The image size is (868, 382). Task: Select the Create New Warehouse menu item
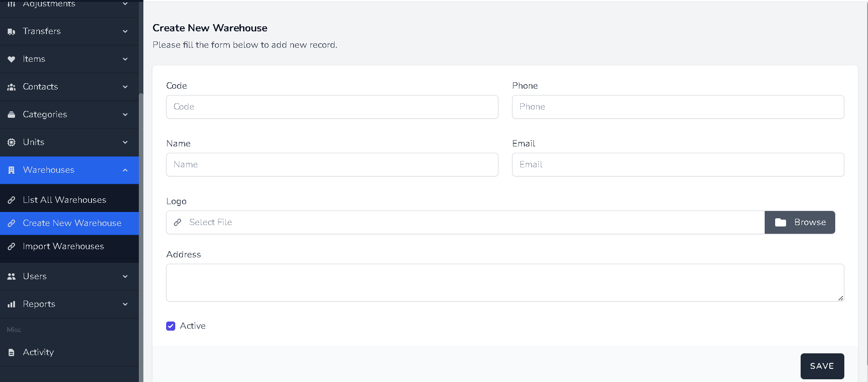tap(72, 223)
